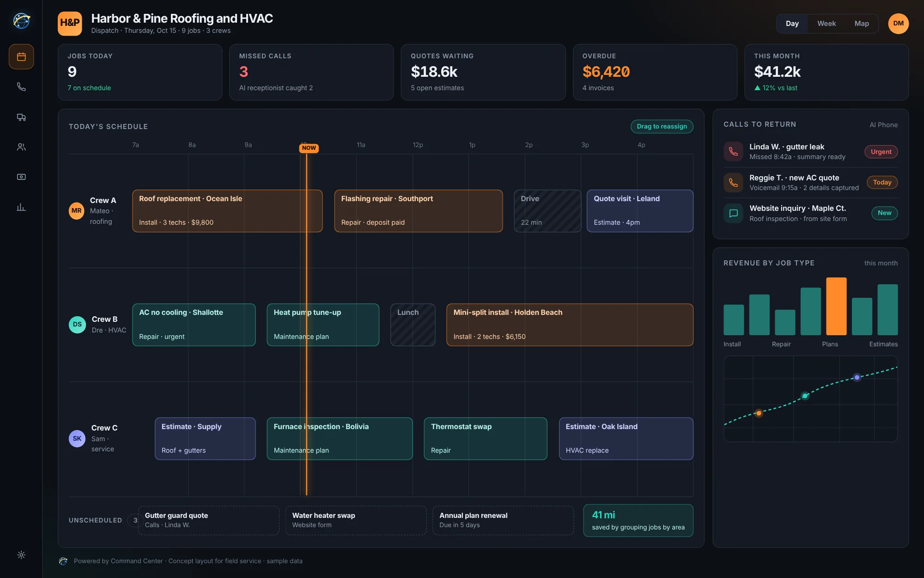Screen dimensions: 924x578
Task: Select the AC no cooling Shallotte job
Action: point(194,325)
